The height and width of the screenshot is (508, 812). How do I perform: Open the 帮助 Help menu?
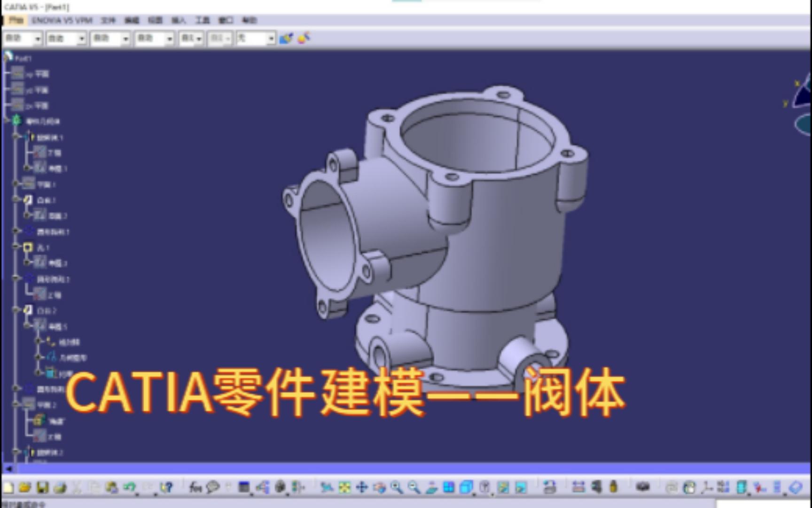click(250, 20)
